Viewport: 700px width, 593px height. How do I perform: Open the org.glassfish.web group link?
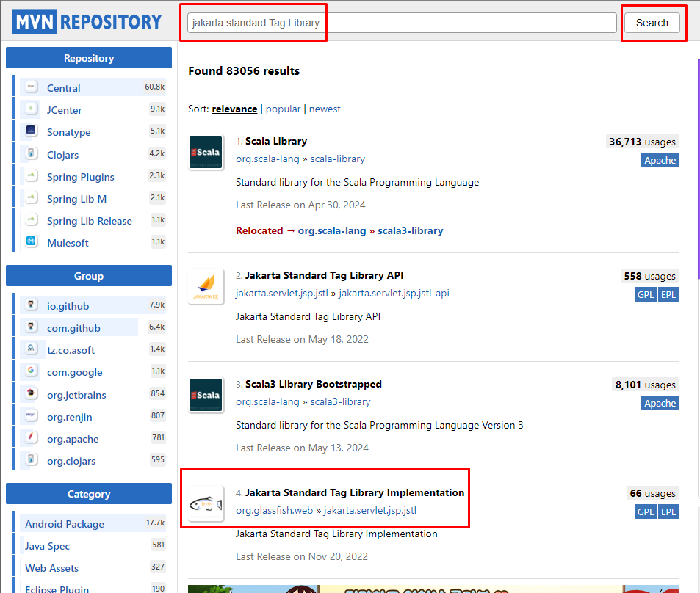coord(274,511)
